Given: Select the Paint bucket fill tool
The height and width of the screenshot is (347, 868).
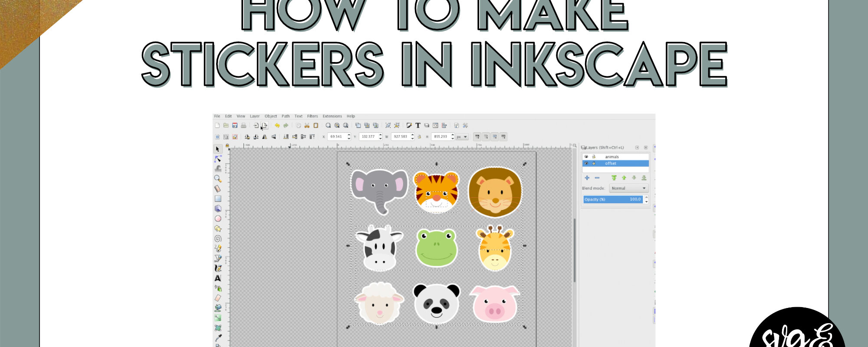Looking at the screenshot, I should tap(218, 308).
